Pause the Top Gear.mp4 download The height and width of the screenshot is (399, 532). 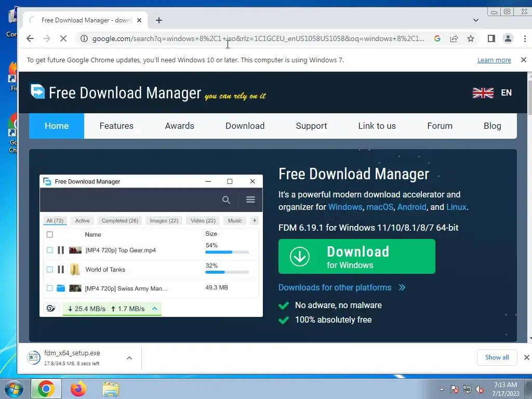pos(61,250)
